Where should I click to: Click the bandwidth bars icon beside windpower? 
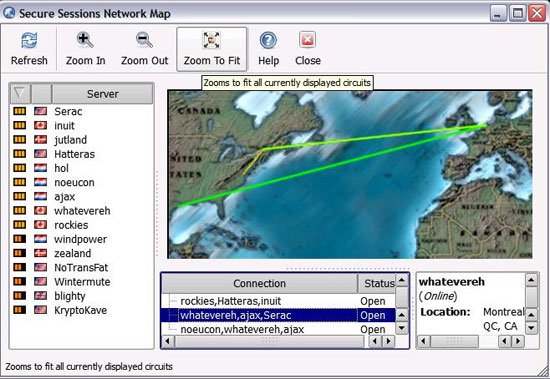point(20,239)
